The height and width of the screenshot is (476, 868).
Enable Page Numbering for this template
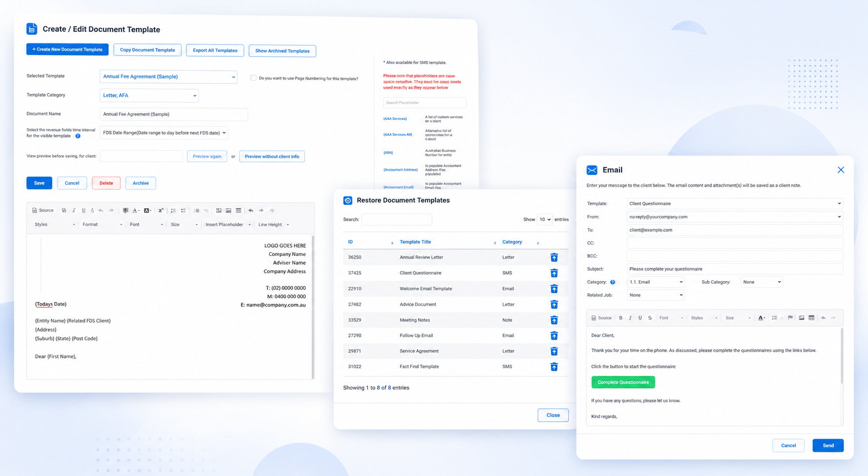coord(253,78)
